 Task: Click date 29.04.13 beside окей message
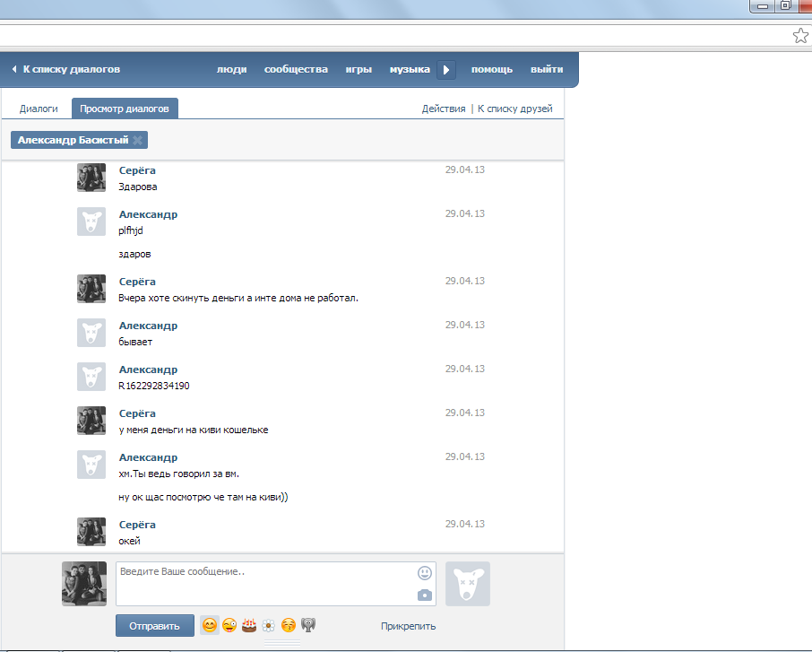tap(465, 524)
